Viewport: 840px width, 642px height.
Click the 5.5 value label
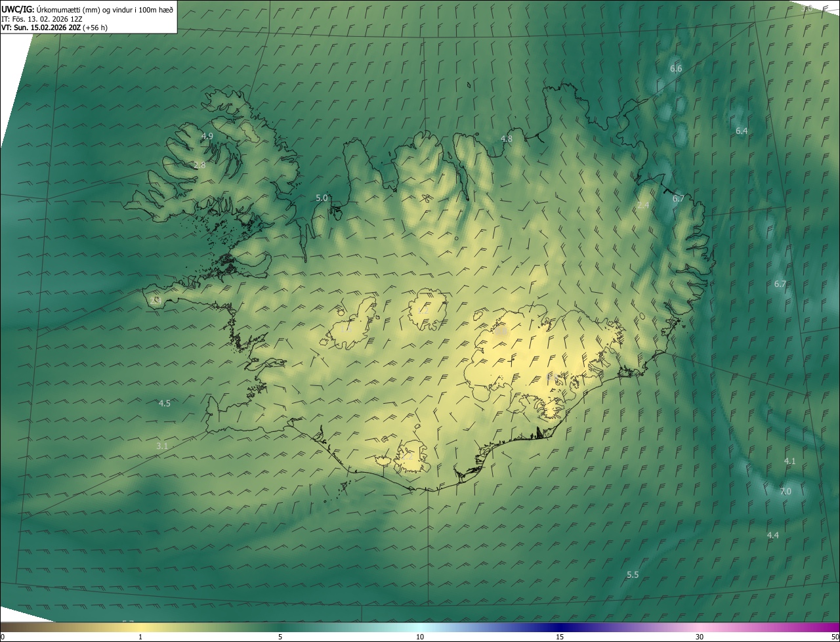633,574
